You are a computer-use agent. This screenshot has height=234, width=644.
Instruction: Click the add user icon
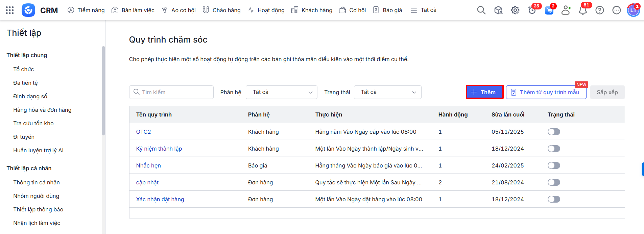pos(566,10)
